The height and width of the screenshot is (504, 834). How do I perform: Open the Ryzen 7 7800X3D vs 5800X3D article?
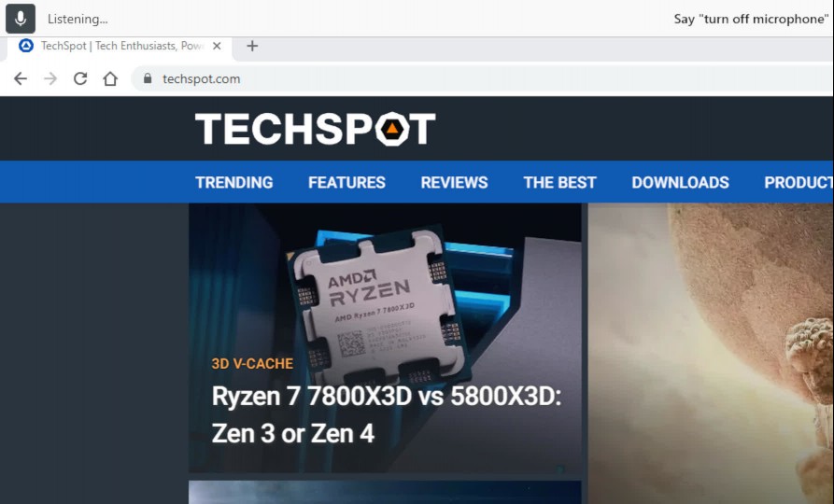click(x=386, y=414)
